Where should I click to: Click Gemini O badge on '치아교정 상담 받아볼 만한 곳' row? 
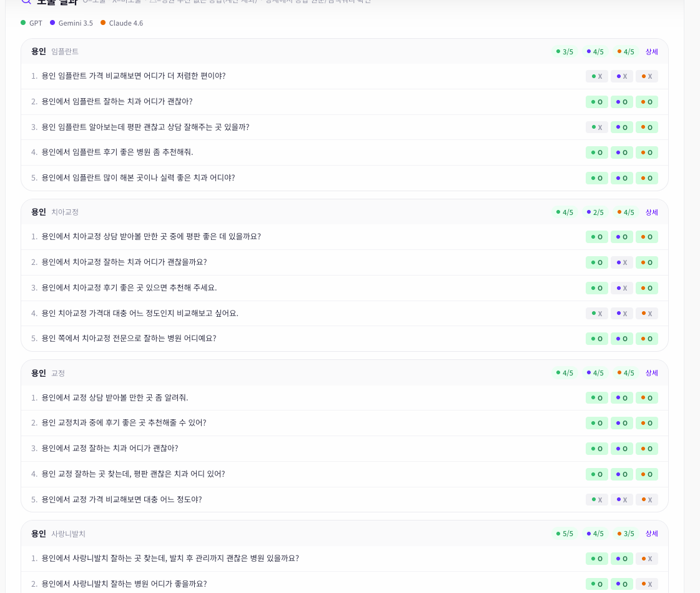click(621, 237)
